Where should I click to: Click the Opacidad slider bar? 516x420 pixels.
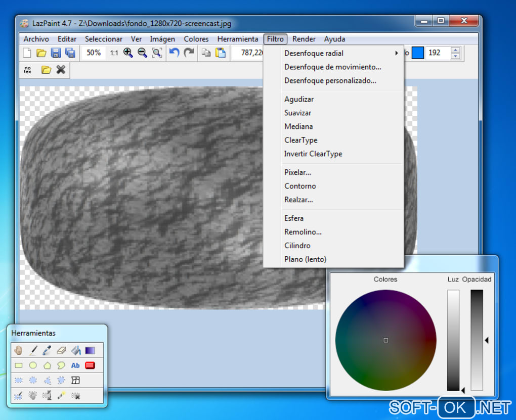477,340
